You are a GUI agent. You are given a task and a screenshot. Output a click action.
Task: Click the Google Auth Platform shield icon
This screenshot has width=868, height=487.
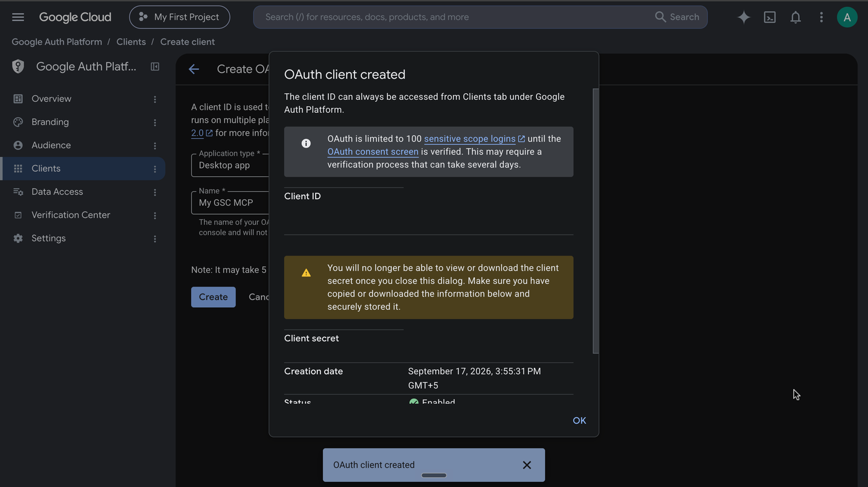point(18,66)
